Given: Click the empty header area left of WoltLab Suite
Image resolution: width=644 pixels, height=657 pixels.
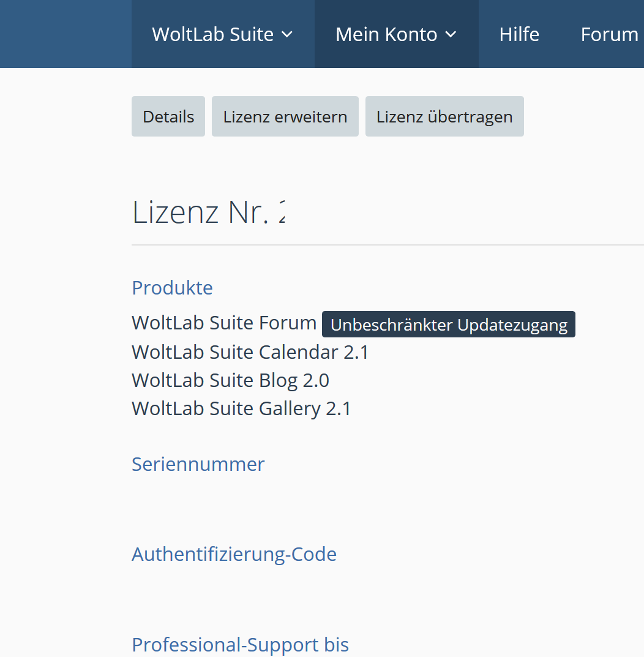Looking at the screenshot, I should coord(65,34).
